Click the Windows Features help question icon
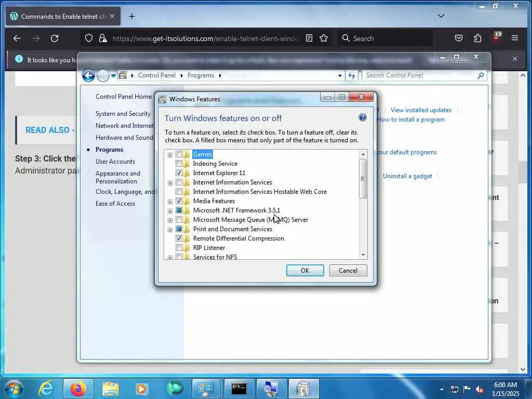The height and width of the screenshot is (399, 532). [362, 118]
